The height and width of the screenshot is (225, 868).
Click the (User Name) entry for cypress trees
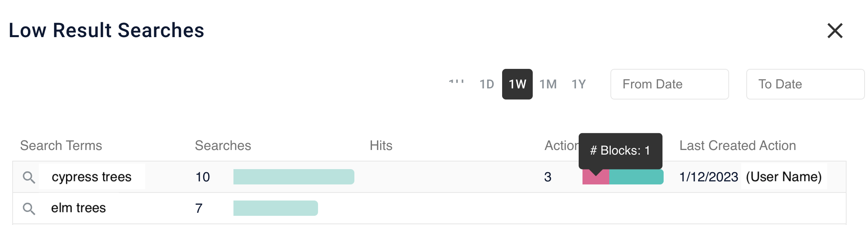tap(784, 177)
